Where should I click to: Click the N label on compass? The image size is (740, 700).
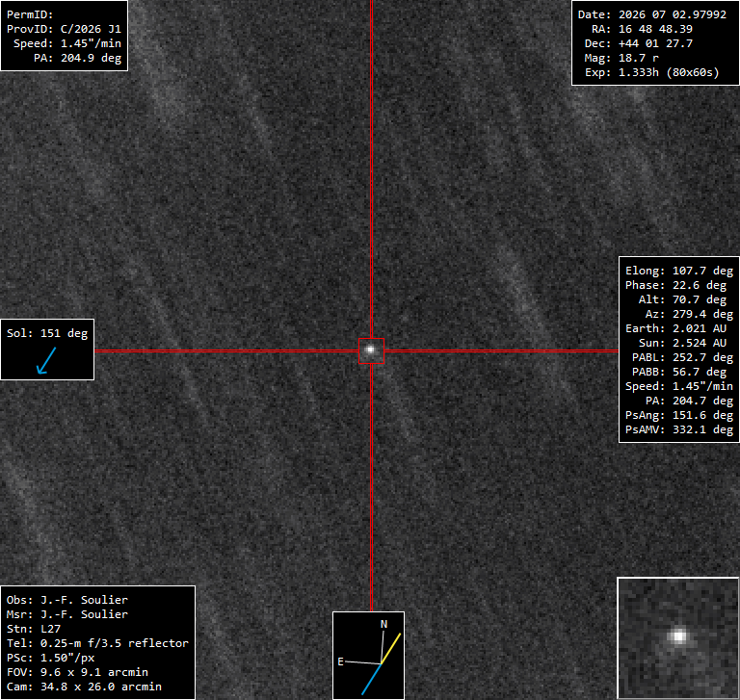[x=383, y=624]
